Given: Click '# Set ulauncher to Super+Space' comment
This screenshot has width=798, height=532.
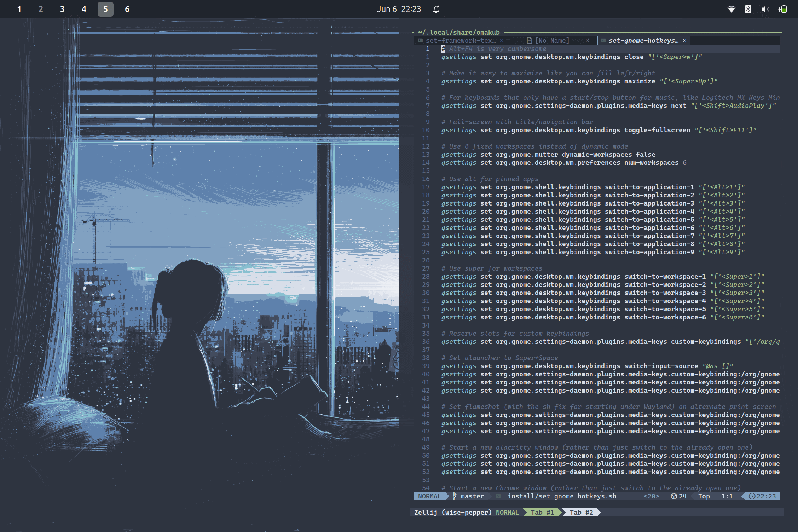Looking at the screenshot, I should coord(499,358).
